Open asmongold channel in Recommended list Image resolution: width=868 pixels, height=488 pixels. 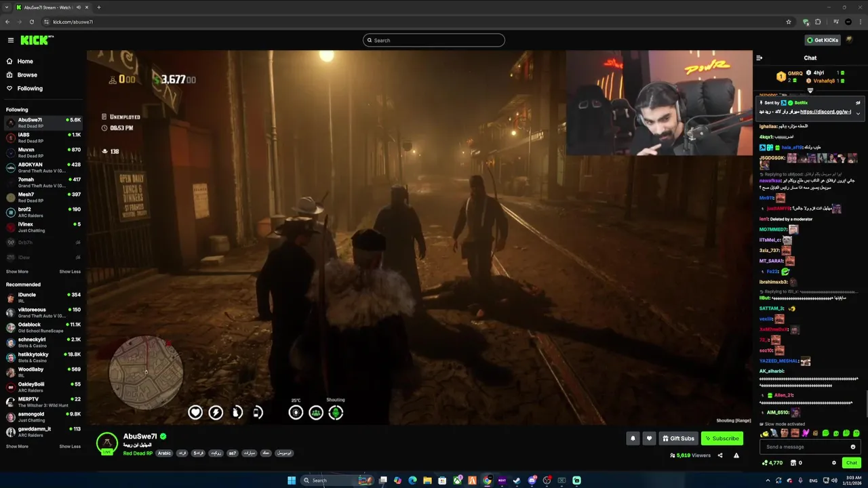pyautogui.click(x=43, y=417)
